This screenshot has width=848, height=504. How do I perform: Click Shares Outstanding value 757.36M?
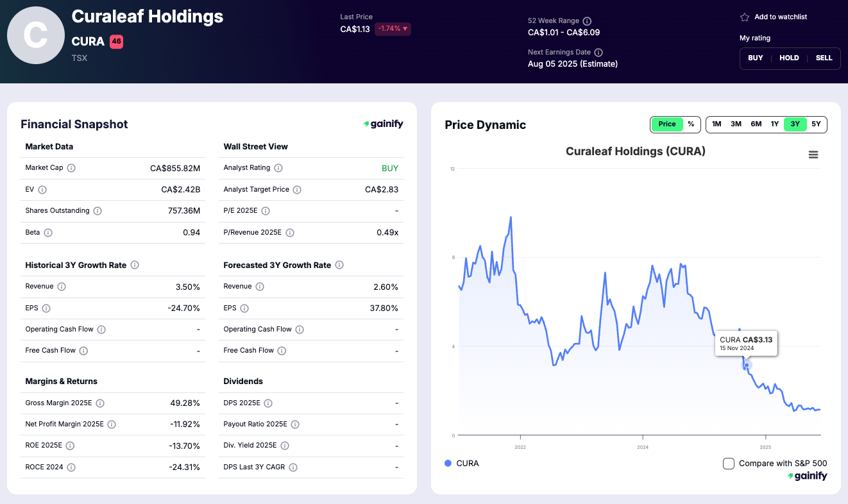click(x=183, y=211)
